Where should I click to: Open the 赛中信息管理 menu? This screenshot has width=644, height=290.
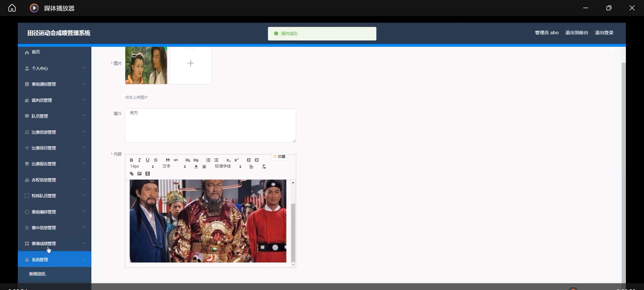[55, 228]
